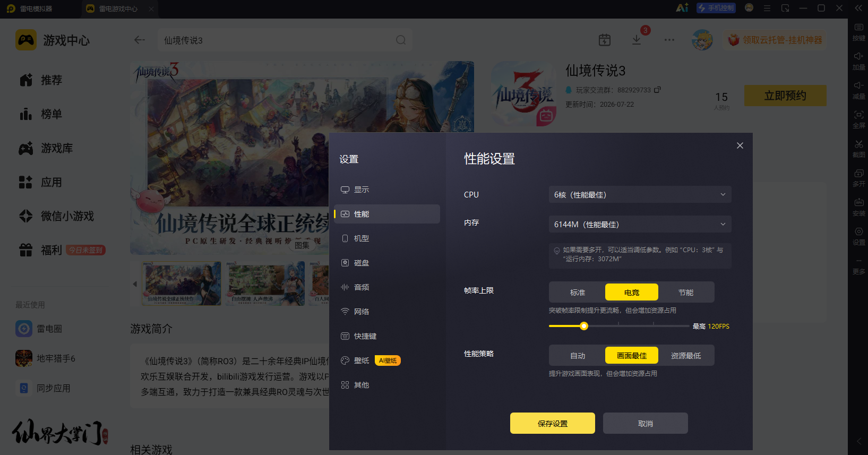868x455 pixels.
Task: Click the 领取云托管-挂机神器 banner button
Action: pyautogui.click(x=775, y=40)
